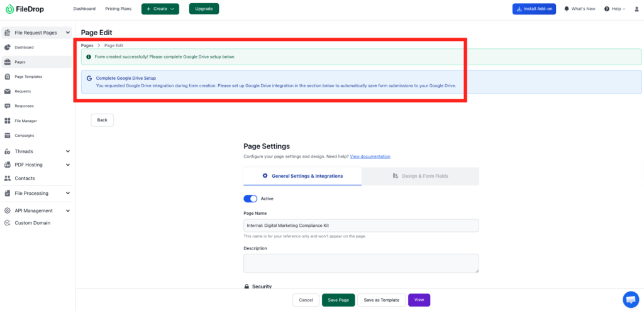The width and height of the screenshot is (644, 311).
Task: Click the What's New label
Action: pos(583,9)
